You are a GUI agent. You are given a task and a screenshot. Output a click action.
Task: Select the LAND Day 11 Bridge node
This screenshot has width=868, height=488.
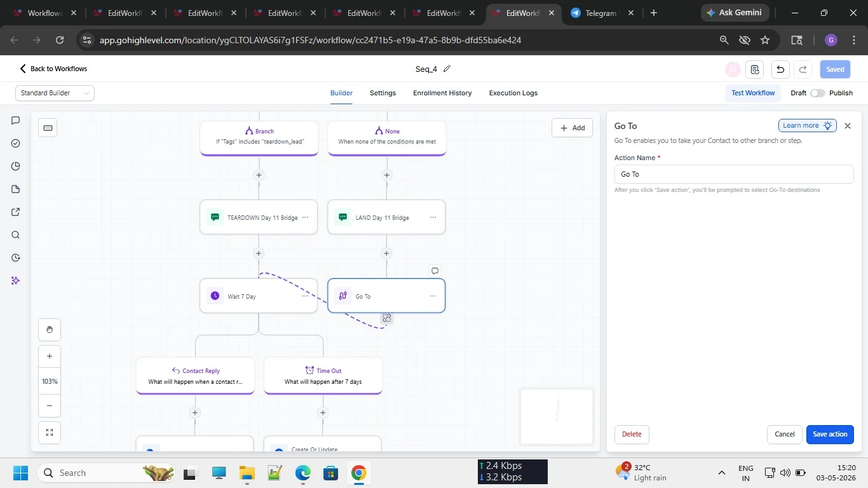coord(386,217)
